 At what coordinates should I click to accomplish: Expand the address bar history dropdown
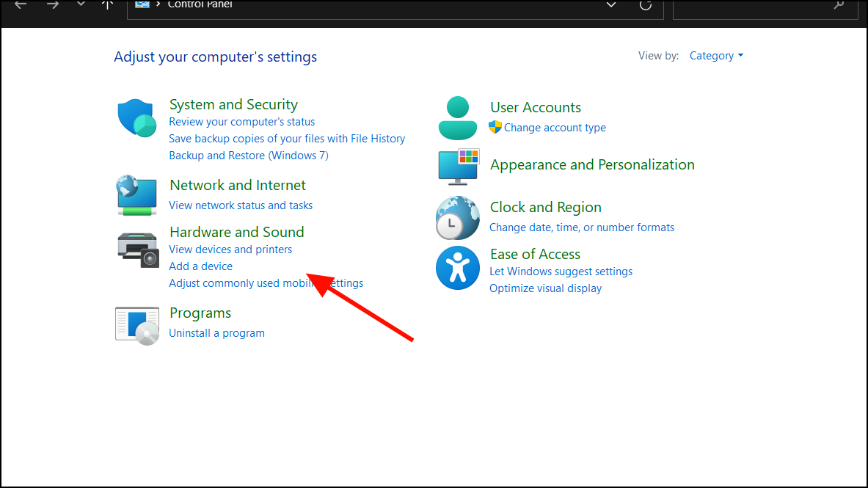point(611,5)
